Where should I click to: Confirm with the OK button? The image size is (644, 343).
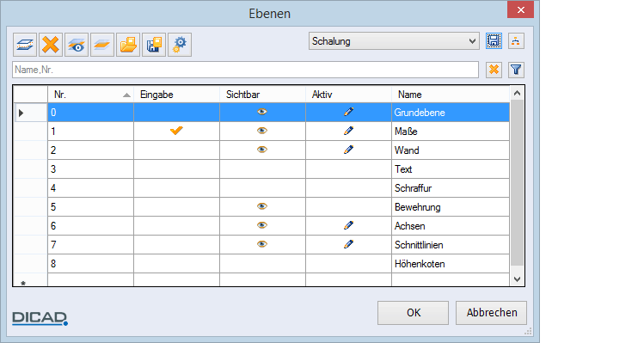[x=414, y=313]
